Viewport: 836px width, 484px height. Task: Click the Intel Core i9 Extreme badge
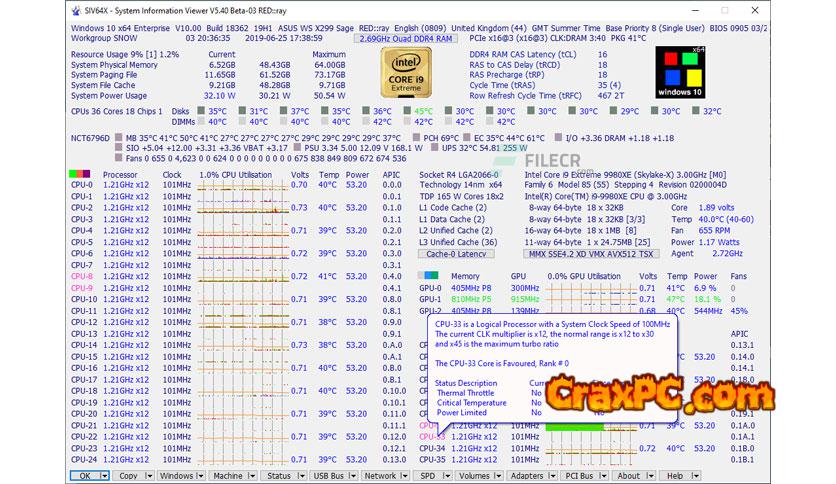point(407,72)
